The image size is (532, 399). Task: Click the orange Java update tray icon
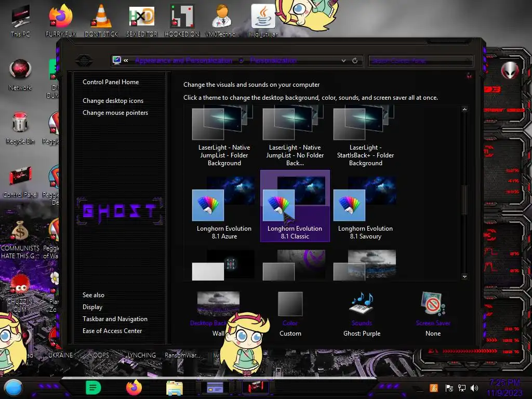point(434,388)
